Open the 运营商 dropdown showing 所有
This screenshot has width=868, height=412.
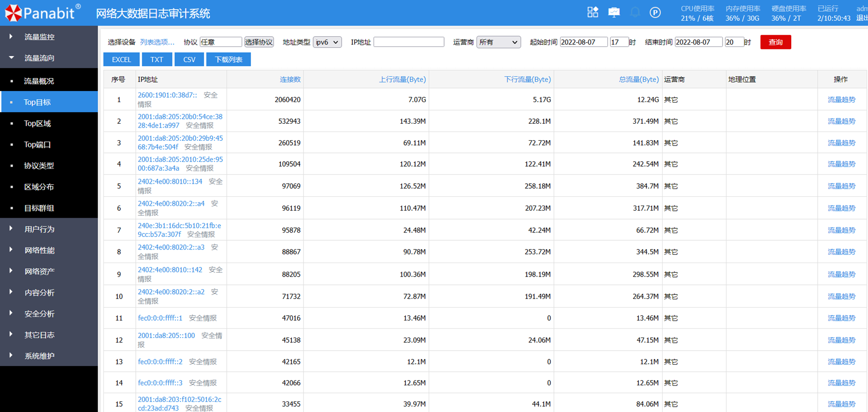498,42
